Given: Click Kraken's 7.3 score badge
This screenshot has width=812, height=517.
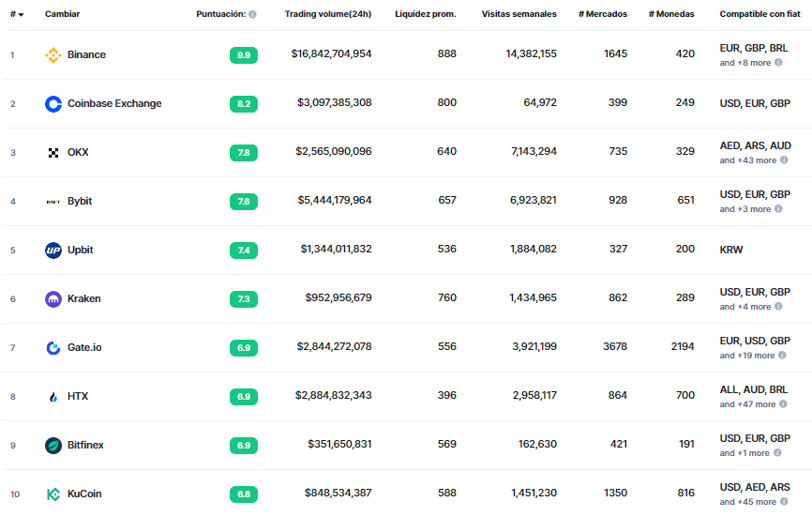Looking at the screenshot, I should point(244,299).
